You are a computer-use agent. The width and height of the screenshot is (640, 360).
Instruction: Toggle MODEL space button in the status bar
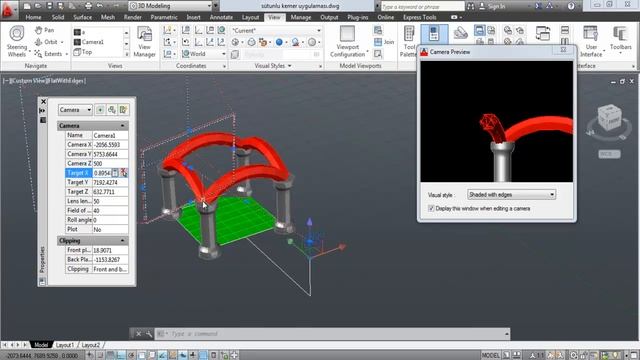tap(491, 355)
